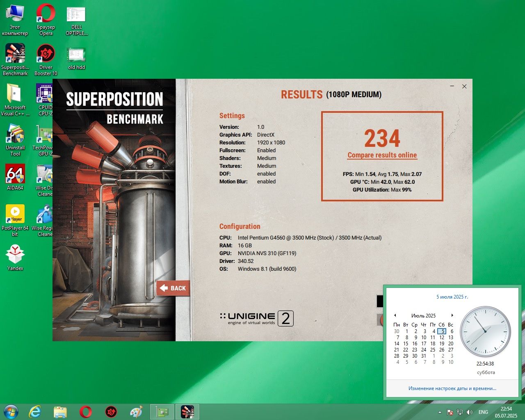Open the Superposition Benchmark desktop shortcut
Viewport: 525px width, 420px height.
tap(15, 59)
